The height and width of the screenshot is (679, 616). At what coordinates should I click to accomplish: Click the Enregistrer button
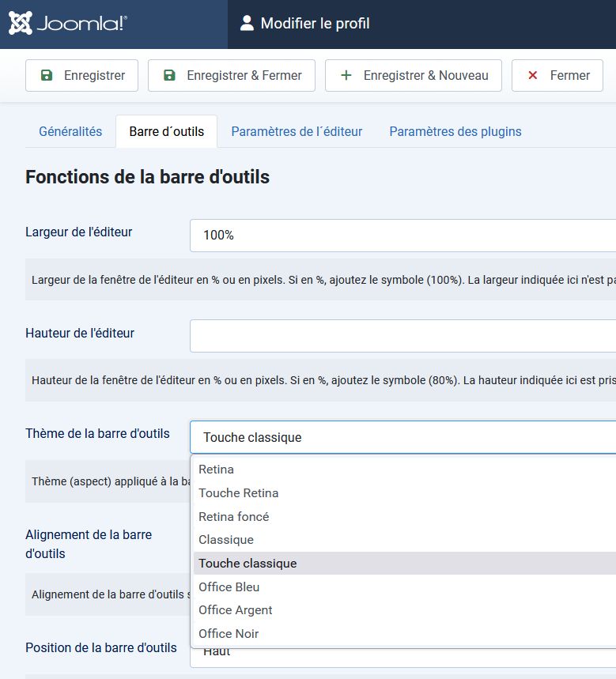pyautogui.click(x=81, y=76)
